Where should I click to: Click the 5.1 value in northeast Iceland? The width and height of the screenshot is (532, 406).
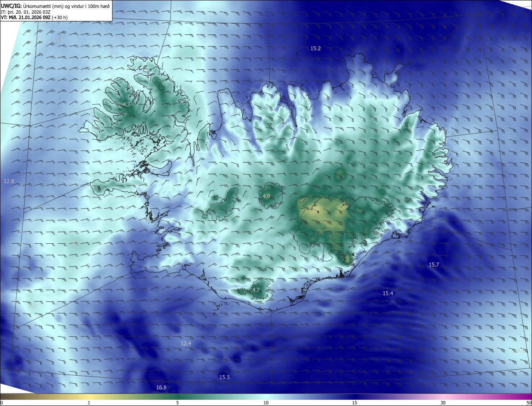(x=406, y=127)
